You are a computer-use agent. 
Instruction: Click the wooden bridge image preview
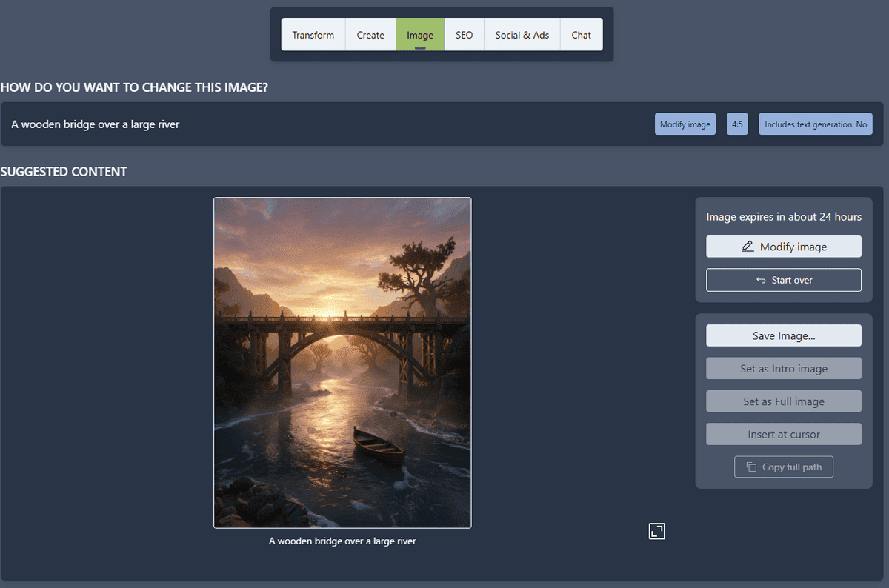342,362
